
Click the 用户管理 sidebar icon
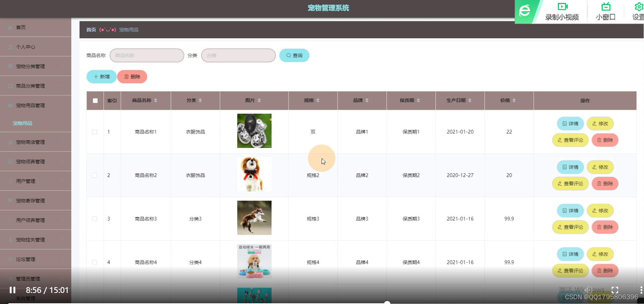pos(10,181)
